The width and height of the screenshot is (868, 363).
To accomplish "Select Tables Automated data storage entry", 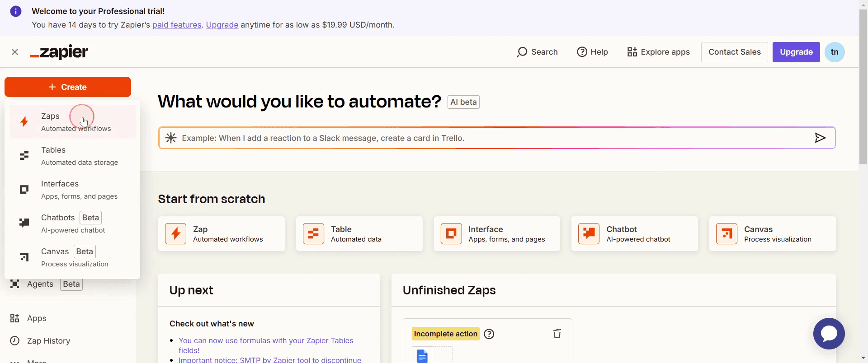I will coord(72,156).
